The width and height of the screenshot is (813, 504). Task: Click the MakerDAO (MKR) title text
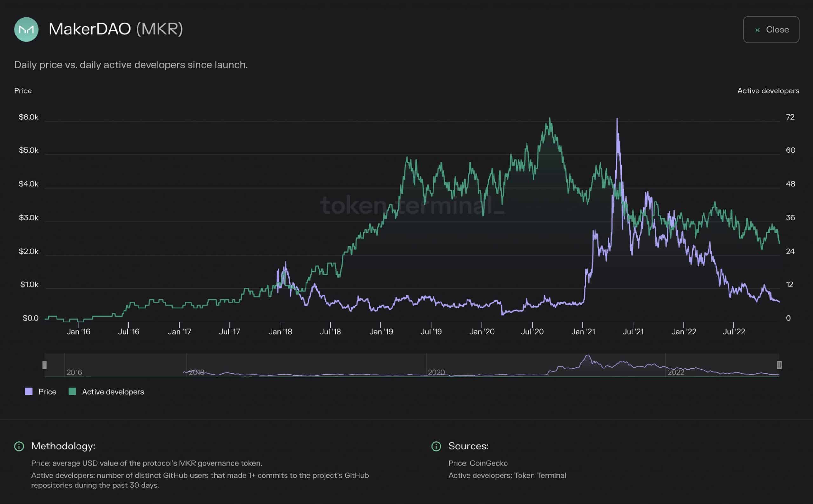(x=116, y=29)
